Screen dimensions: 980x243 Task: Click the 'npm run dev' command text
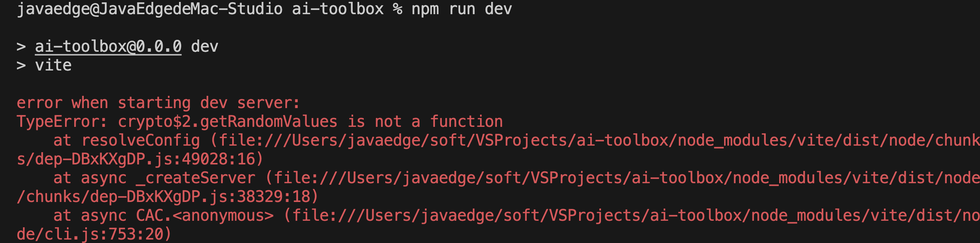point(461,9)
